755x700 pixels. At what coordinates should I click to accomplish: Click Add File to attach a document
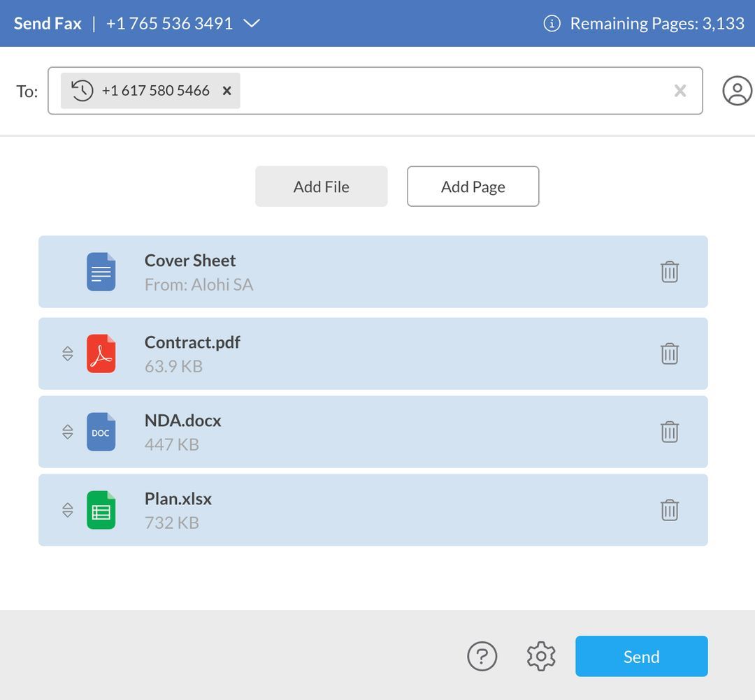pos(321,186)
